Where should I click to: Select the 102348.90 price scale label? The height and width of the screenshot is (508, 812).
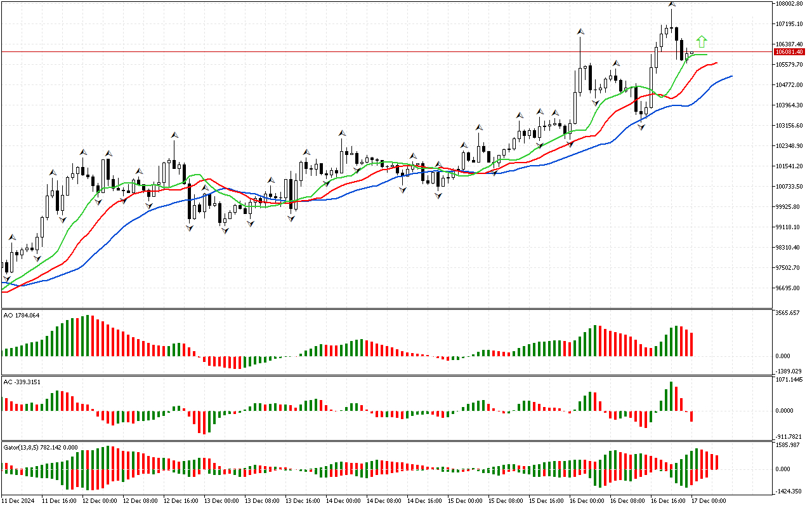789,146
